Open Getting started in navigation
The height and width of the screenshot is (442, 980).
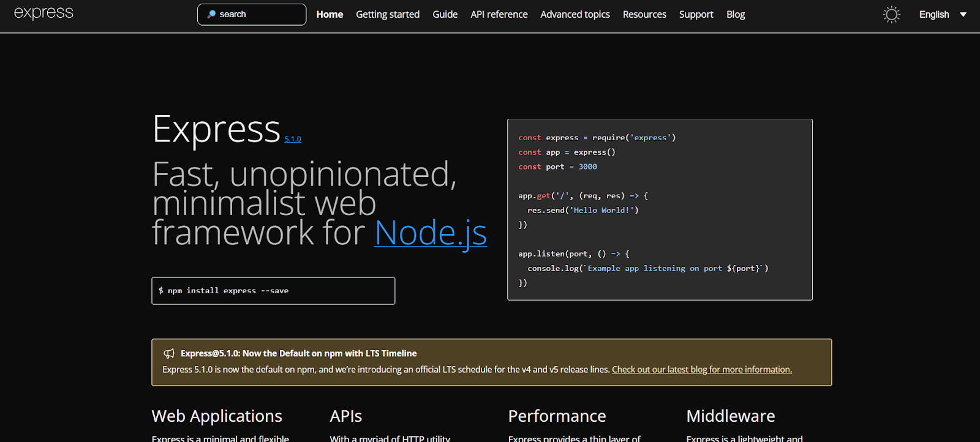(x=388, y=15)
